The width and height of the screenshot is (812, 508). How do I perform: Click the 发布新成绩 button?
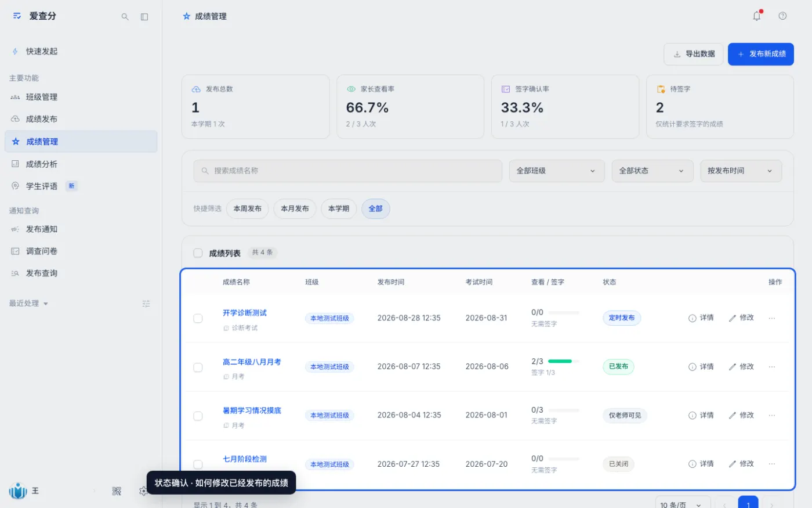[761, 54]
